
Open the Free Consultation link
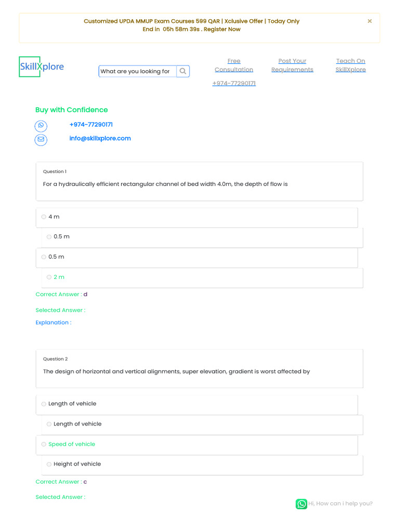234,65
